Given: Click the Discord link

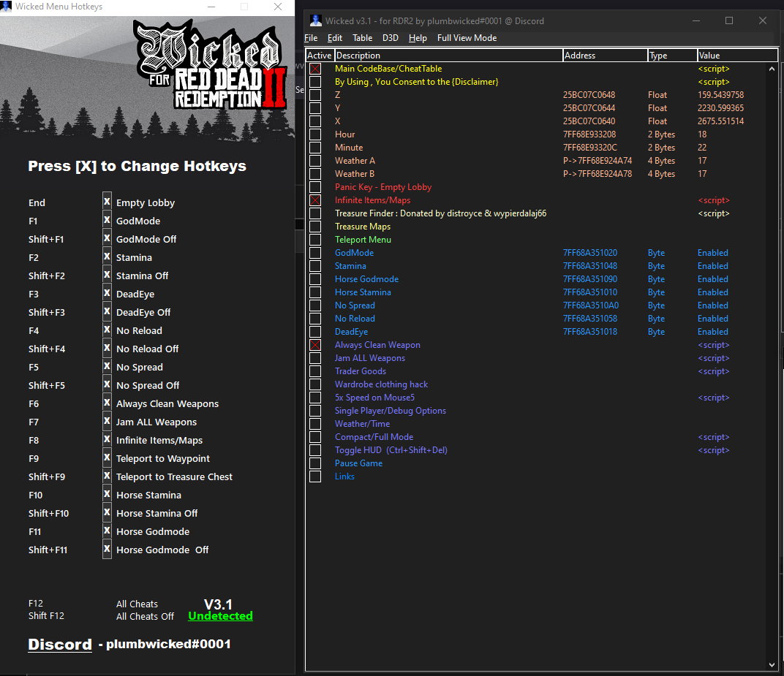Looking at the screenshot, I should (x=60, y=645).
